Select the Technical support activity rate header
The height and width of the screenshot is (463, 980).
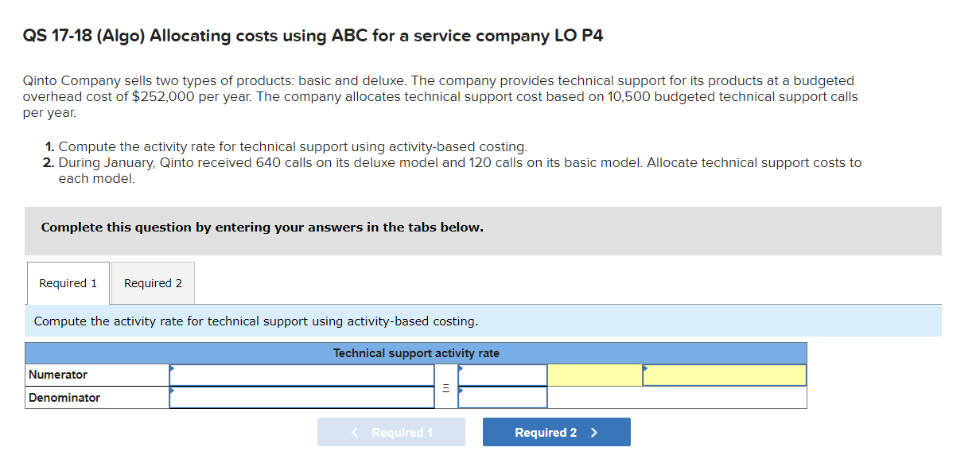pos(416,352)
